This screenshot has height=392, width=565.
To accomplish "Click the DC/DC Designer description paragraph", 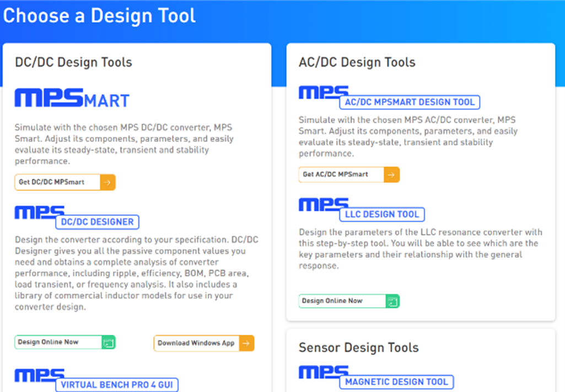I will click(136, 273).
